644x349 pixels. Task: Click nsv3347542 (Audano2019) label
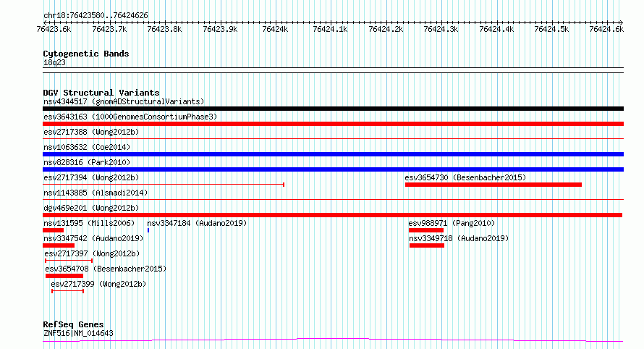coord(93,238)
